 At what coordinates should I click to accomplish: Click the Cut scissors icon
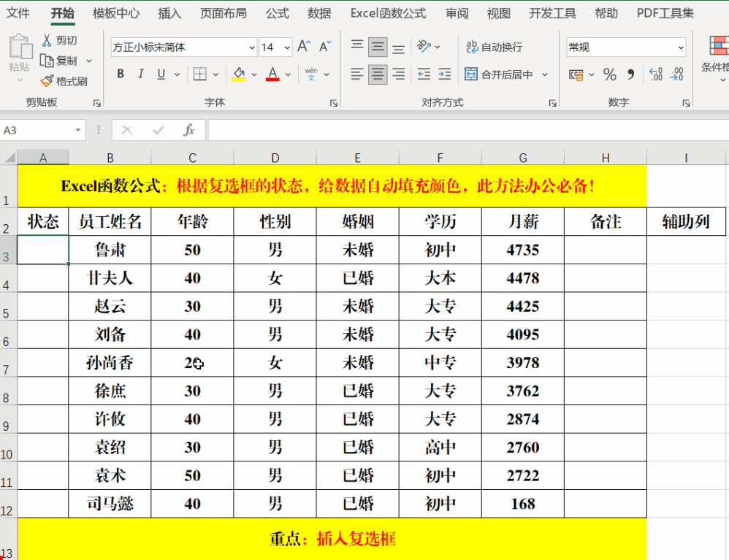pyautogui.click(x=47, y=40)
